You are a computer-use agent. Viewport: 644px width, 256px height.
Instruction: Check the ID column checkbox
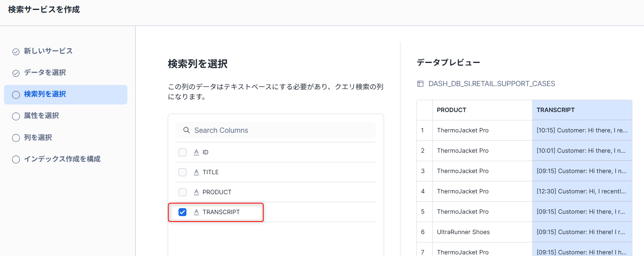(182, 152)
